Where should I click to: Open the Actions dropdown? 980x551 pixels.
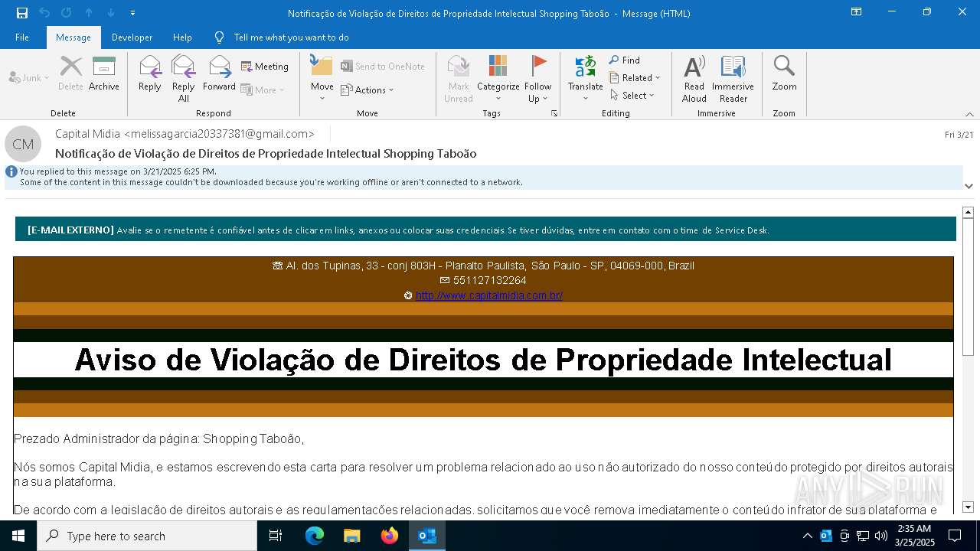pyautogui.click(x=367, y=90)
